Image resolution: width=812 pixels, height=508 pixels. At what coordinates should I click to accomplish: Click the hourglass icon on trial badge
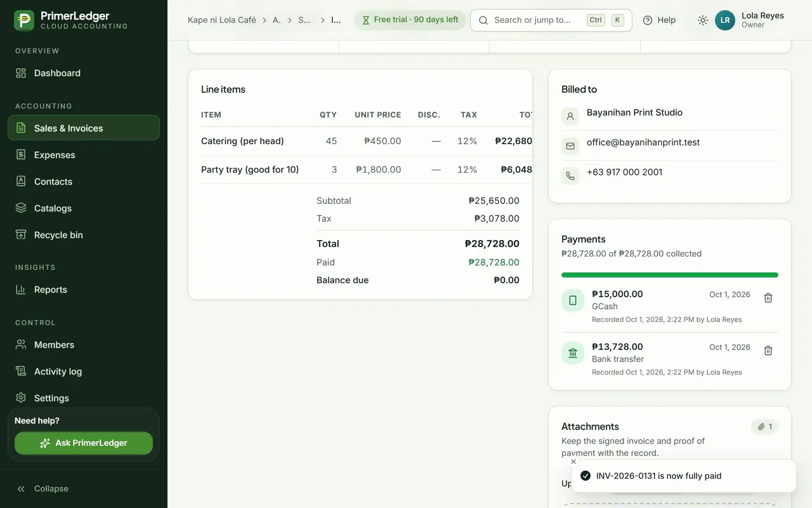pos(366,20)
